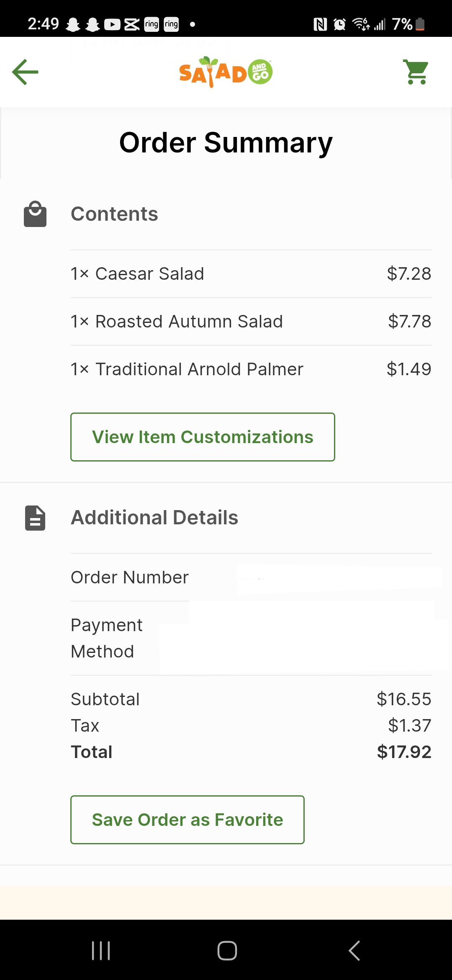Tap the Order Summary heading
Viewport: 452px width, 980px height.
(x=226, y=143)
